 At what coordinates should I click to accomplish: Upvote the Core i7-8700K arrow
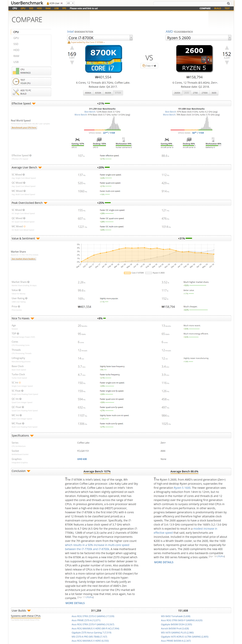pyautogui.click(x=72, y=48)
